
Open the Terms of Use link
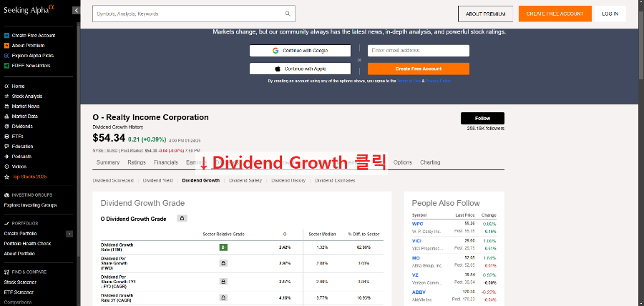click(409, 82)
